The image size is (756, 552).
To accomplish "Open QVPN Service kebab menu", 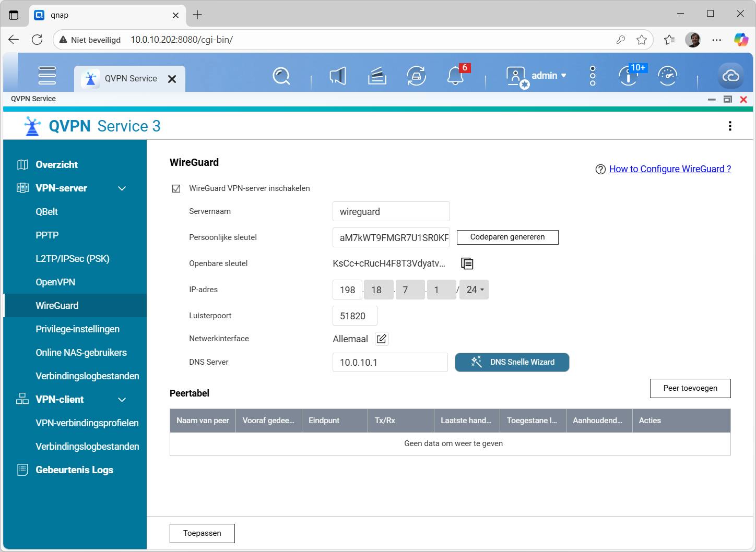I will (x=730, y=126).
